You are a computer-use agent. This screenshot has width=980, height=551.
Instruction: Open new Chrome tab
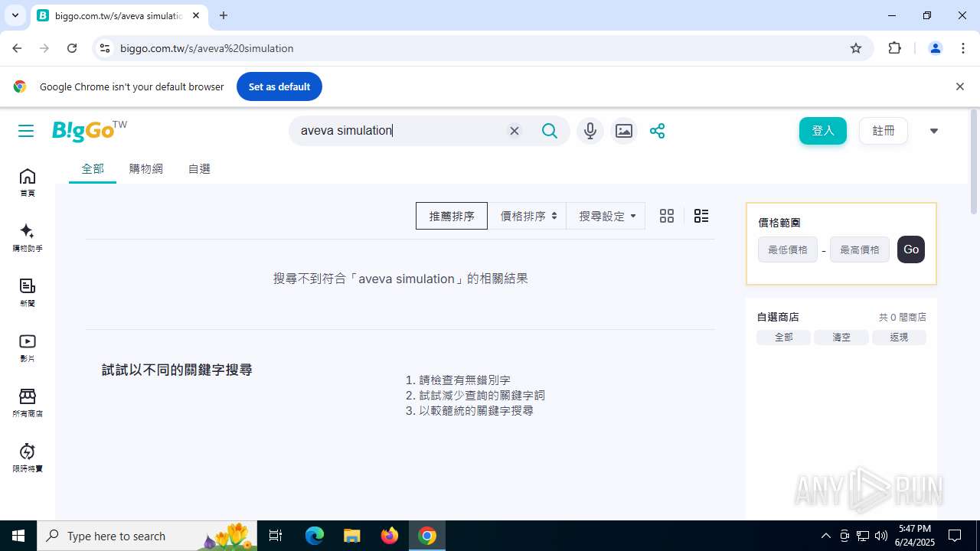point(224,15)
